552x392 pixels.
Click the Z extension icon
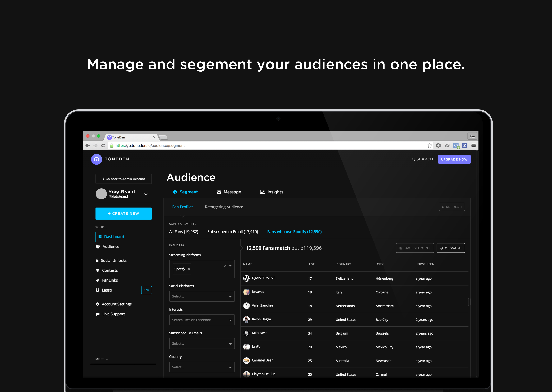tap(465, 145)
